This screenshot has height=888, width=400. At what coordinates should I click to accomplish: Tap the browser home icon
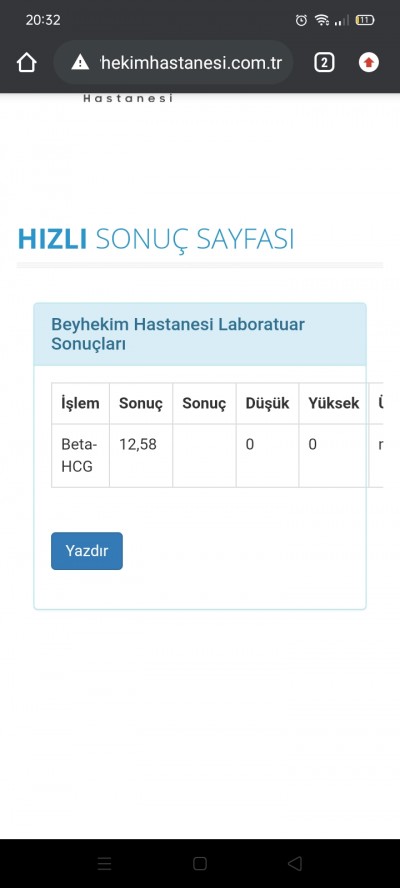27,62
